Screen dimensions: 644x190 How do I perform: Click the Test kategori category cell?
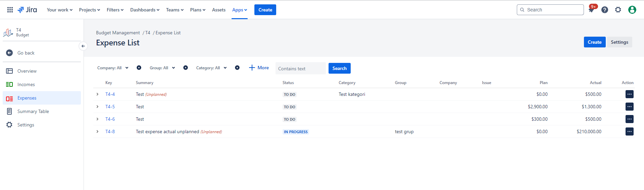pos(352,94)
